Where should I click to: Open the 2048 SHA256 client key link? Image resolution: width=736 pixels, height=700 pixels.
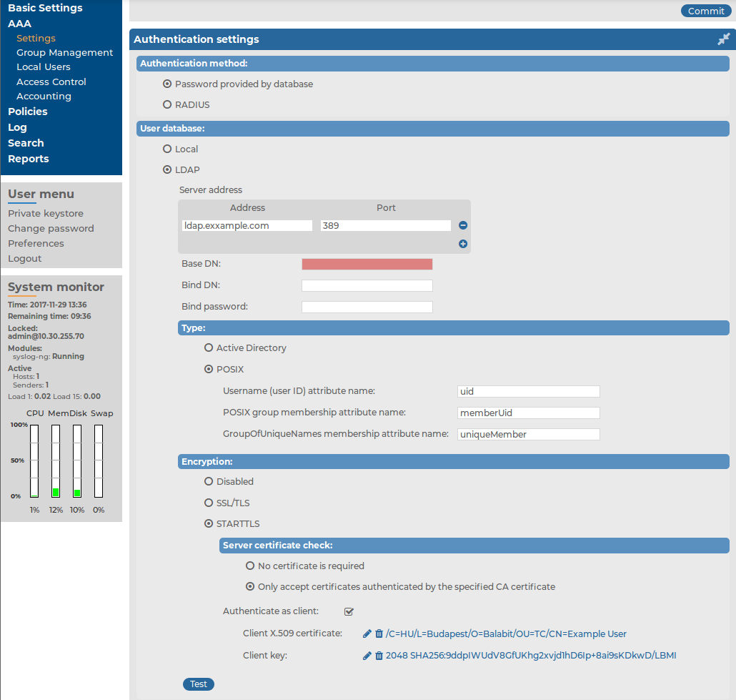pos(531,656)
